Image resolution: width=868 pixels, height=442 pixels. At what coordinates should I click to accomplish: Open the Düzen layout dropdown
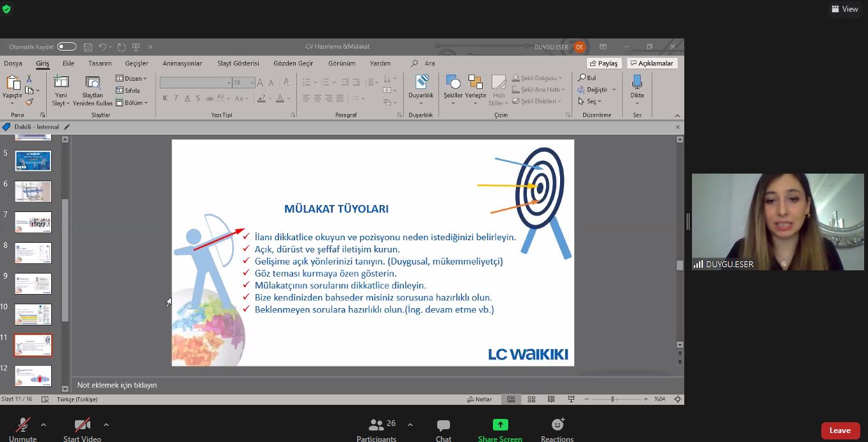132,79
